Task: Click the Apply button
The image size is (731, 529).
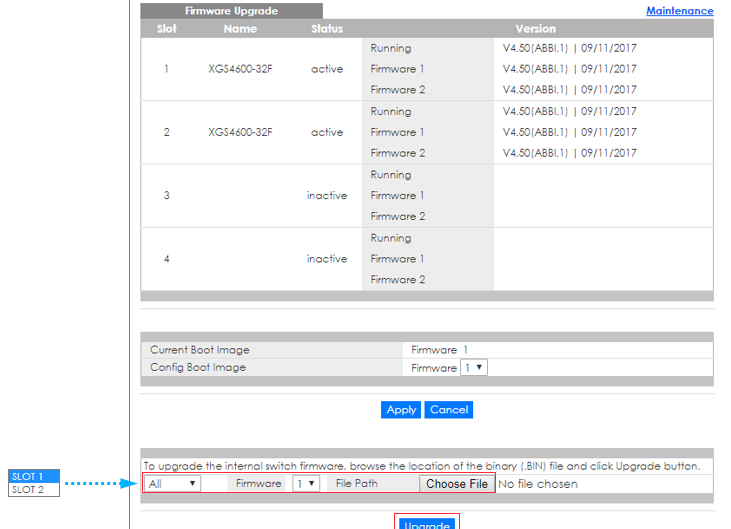Action: 401,410
